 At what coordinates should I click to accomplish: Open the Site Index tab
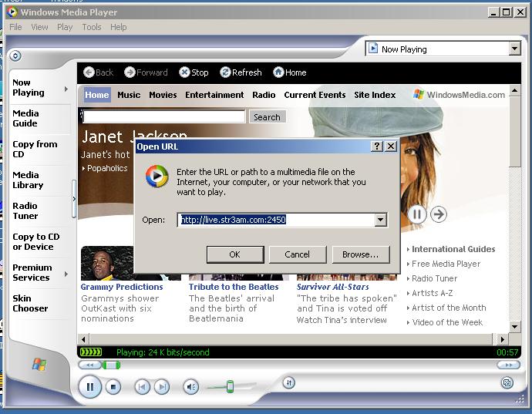tap(375, 95)
